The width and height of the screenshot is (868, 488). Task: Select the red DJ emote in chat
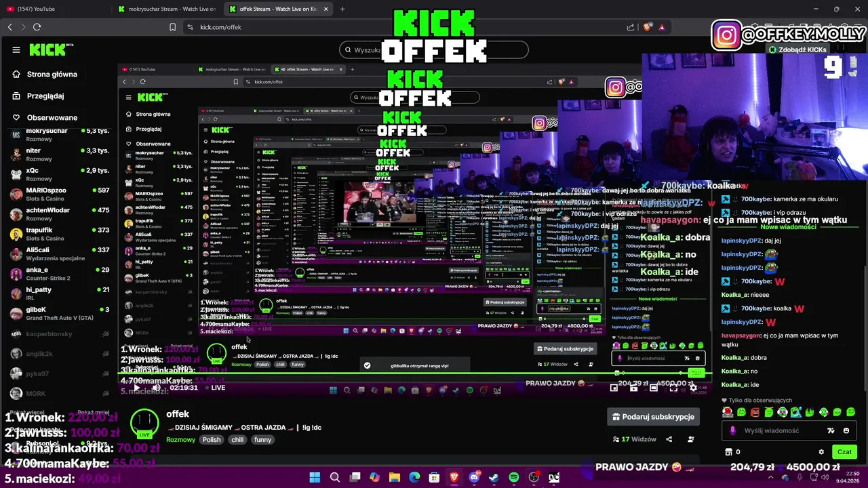point(728,411)
